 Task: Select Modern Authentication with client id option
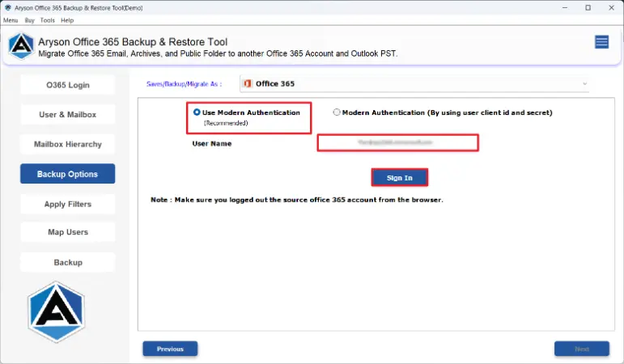point(337,112)
